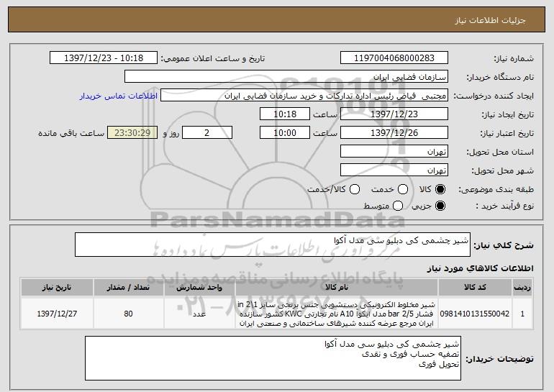The height and width of the screenshot is (392, 554).
Task: Click the remaining days field showing 2
Action: 207,132
